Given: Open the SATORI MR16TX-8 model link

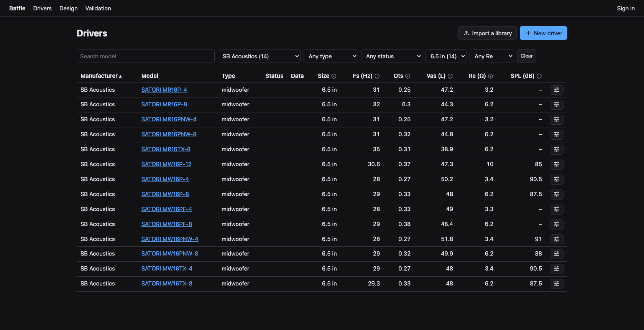Looking at the screenshot, I should tap(166, 149).
